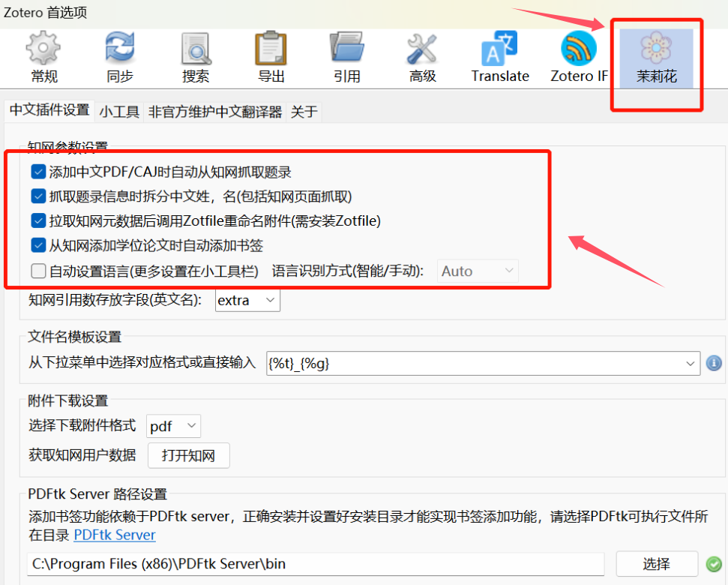Switch to the 小工具 tab
The image size is (728, 585).
(119, 112)
